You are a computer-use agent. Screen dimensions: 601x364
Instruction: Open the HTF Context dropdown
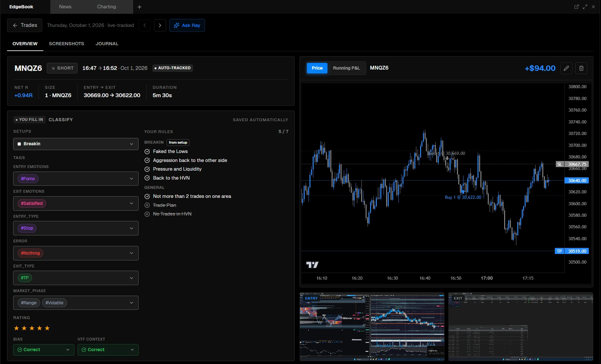tap(108, 350)
